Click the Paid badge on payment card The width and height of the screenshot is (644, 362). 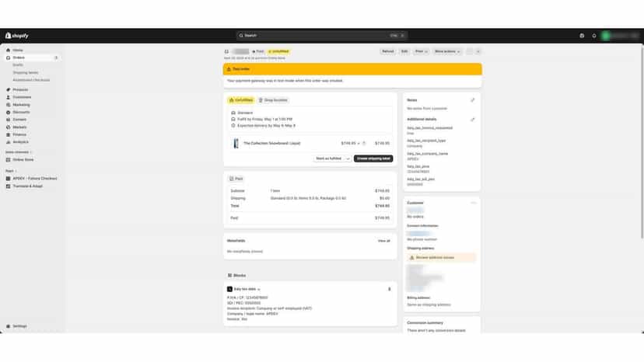(x=236, y=179)
